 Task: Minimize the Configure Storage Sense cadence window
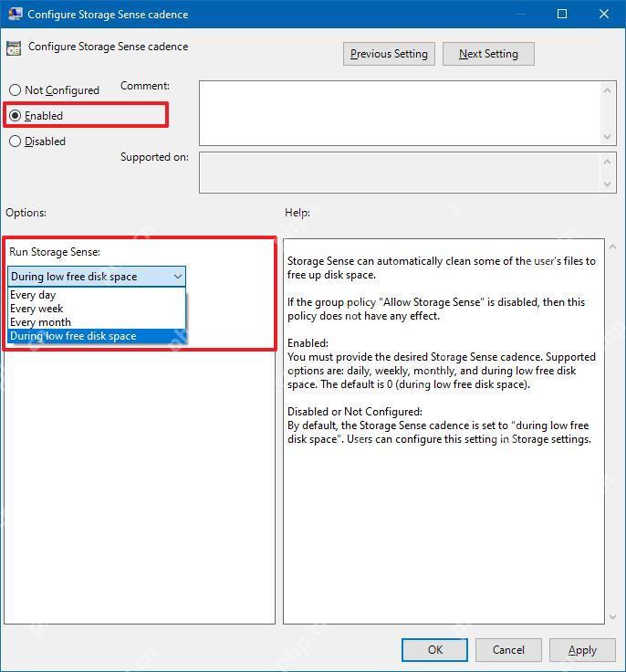click(x=520, y=14)
